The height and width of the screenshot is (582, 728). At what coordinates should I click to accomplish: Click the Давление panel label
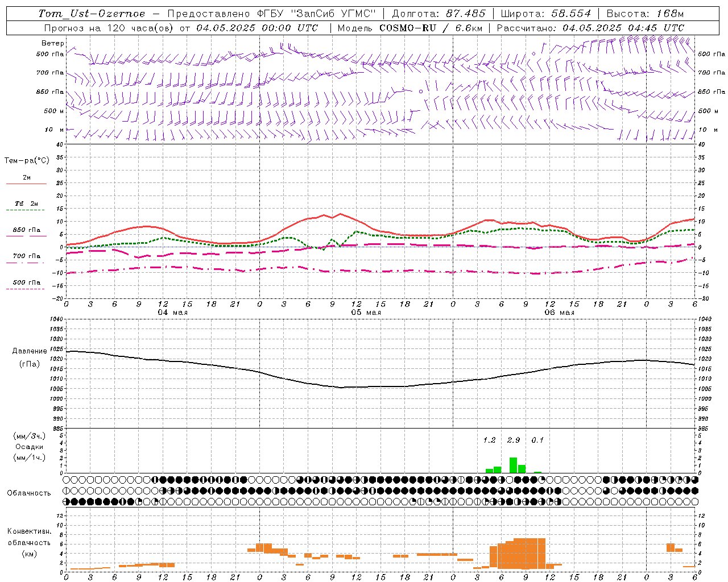30,351
